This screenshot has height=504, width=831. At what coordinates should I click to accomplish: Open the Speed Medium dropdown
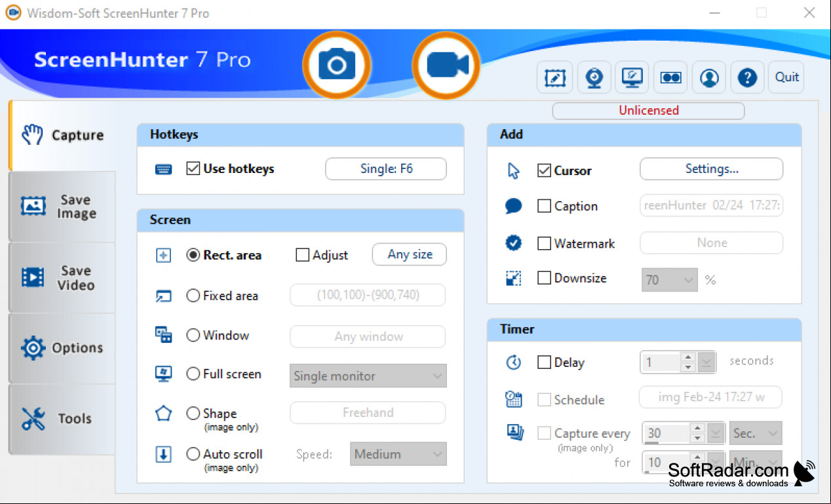(398, 454)
